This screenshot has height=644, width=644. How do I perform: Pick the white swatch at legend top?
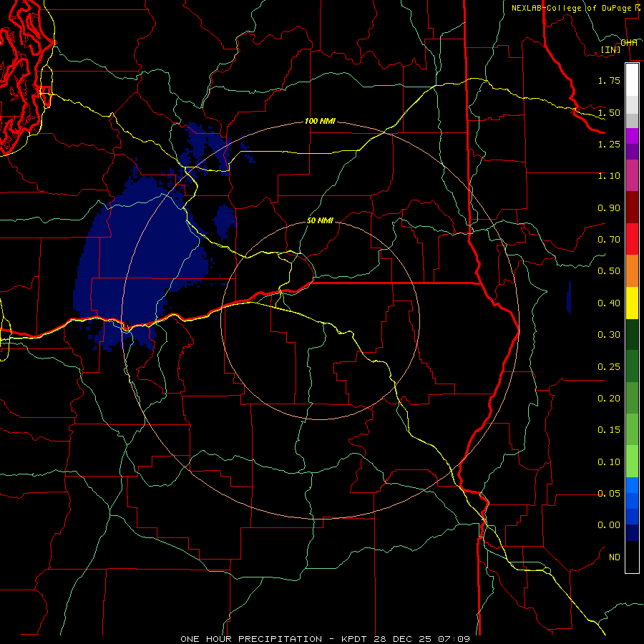tap(632, 80)
